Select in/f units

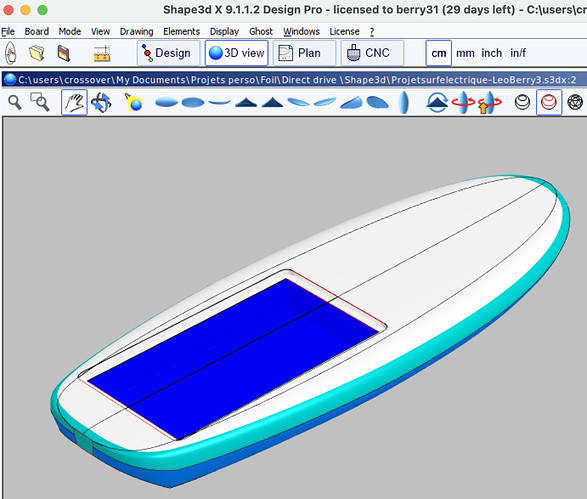(x=518, y=53)
